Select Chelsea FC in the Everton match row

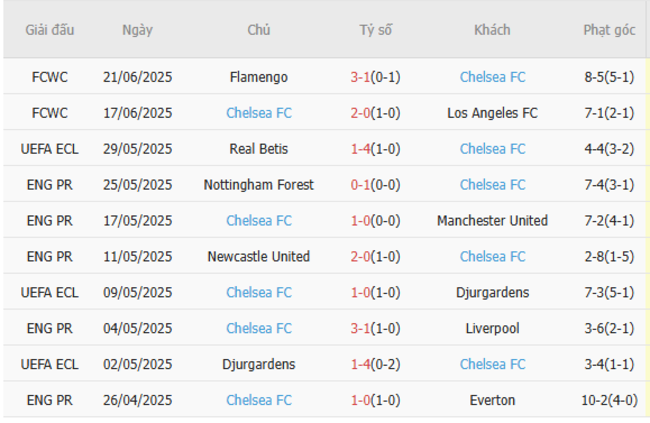coord(258,401)
